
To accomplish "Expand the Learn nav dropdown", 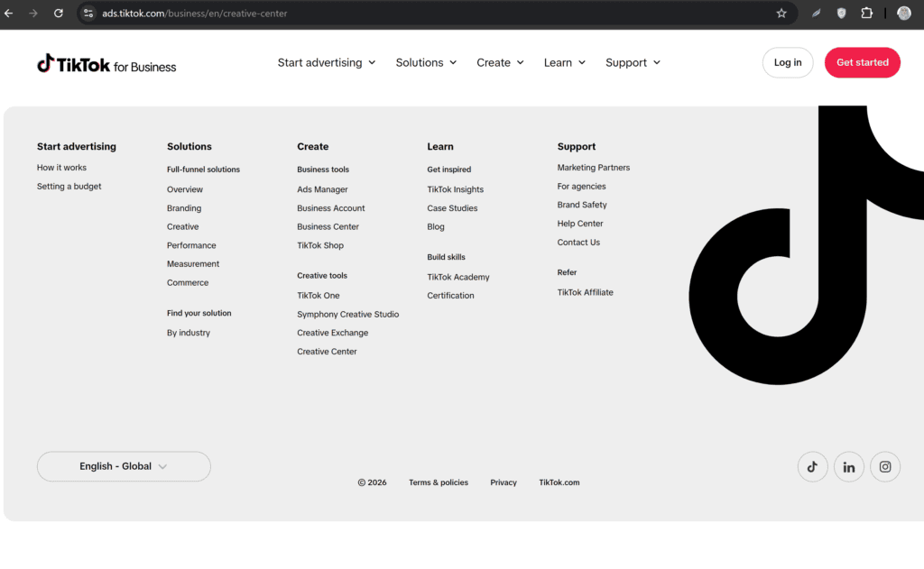I will [x=565, y=62].
